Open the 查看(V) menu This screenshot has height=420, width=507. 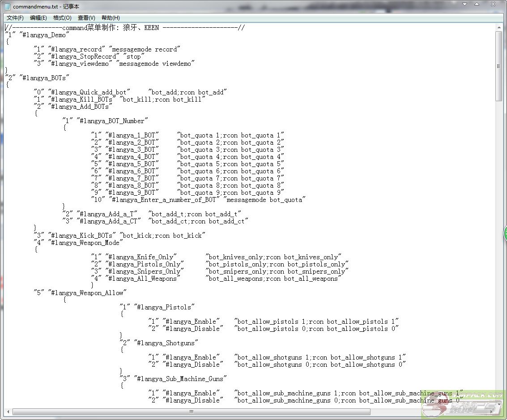click(x=86, y=18)
